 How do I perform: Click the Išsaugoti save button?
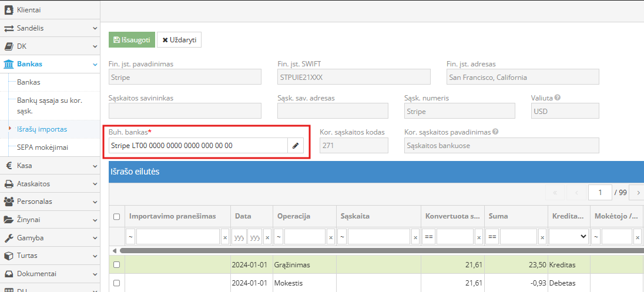pos(132,40)
